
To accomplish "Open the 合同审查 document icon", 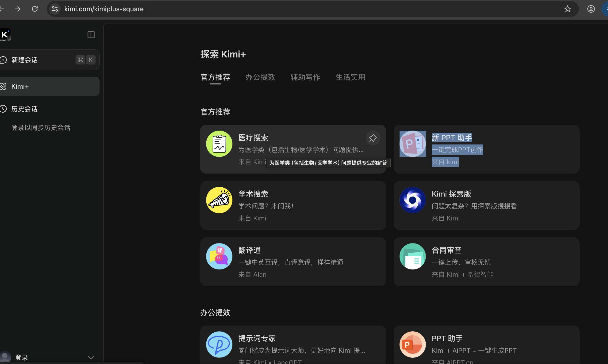I will 413,256.
